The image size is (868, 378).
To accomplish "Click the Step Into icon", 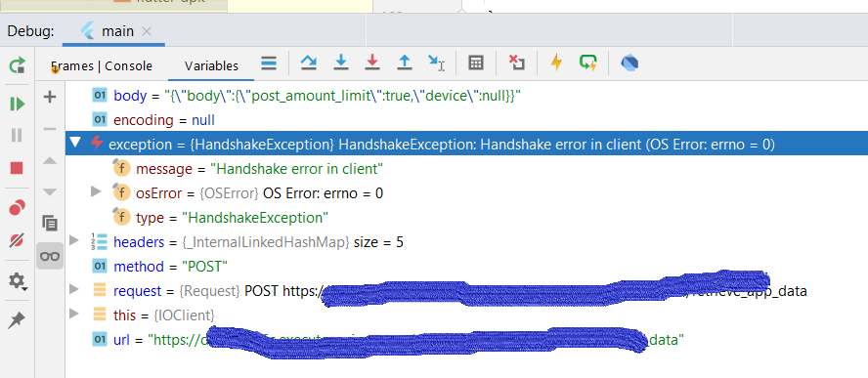I will 340,63.
